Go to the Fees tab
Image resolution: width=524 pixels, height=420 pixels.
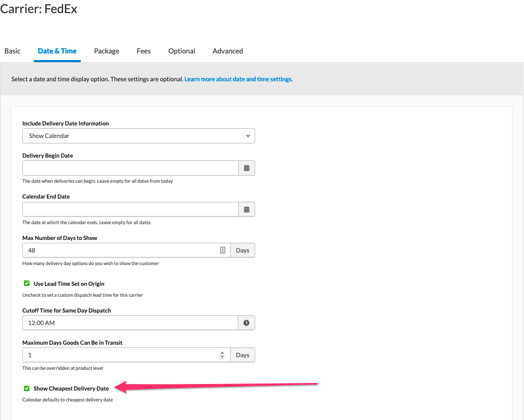(143, 51)
